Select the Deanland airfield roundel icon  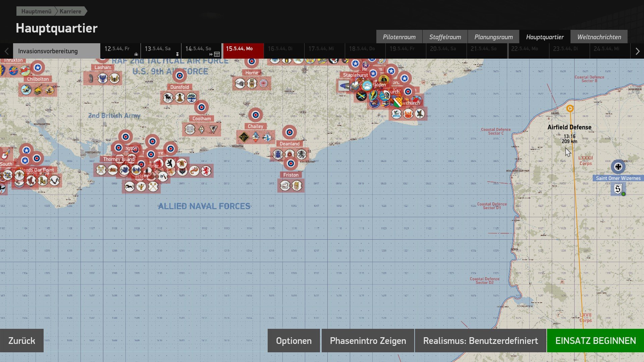click(289, 132)
